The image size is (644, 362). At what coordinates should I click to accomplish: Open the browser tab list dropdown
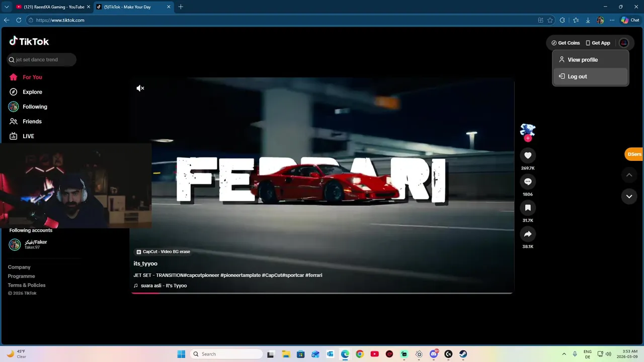click(x=7, y=7)
